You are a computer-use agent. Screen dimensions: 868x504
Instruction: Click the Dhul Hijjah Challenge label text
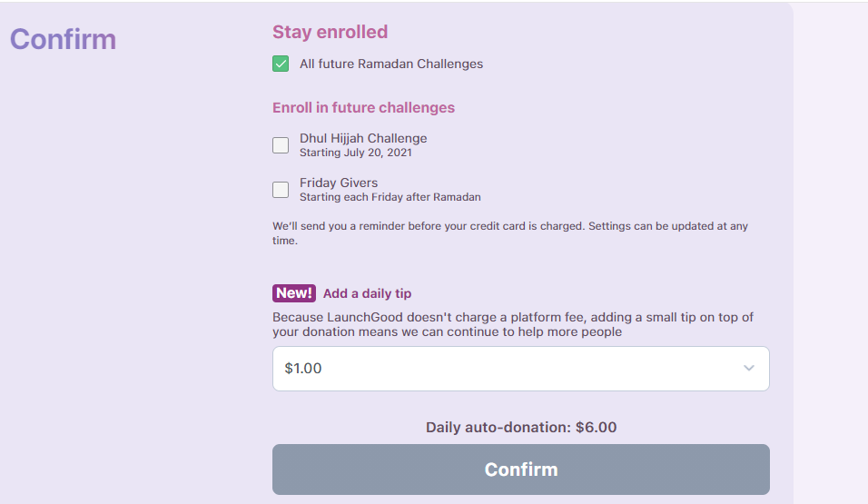click(x=363, y=138)
